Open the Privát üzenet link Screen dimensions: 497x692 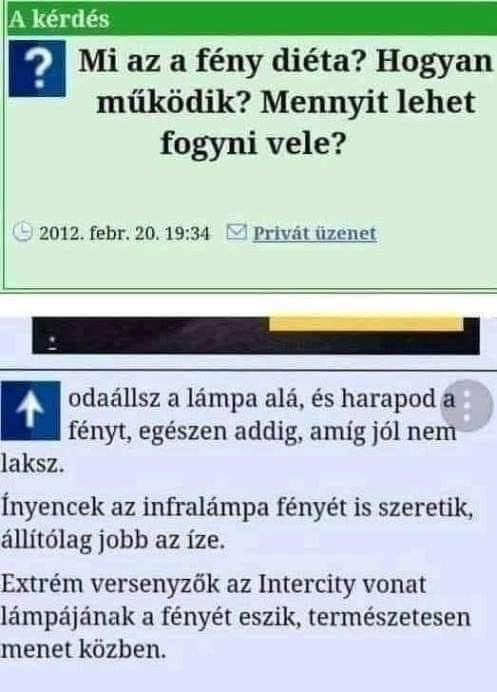[315, 233]
